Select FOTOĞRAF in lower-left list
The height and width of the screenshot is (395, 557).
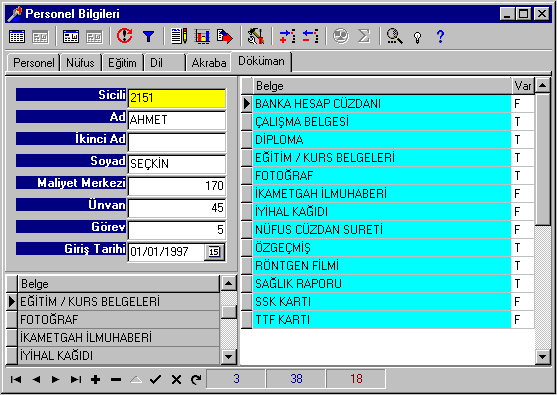(x=119, y=320)
